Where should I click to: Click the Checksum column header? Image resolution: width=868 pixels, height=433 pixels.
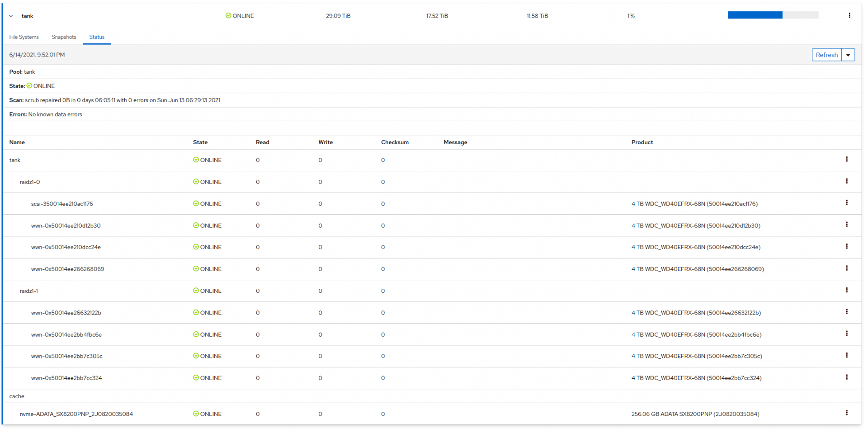pos(395,142)
